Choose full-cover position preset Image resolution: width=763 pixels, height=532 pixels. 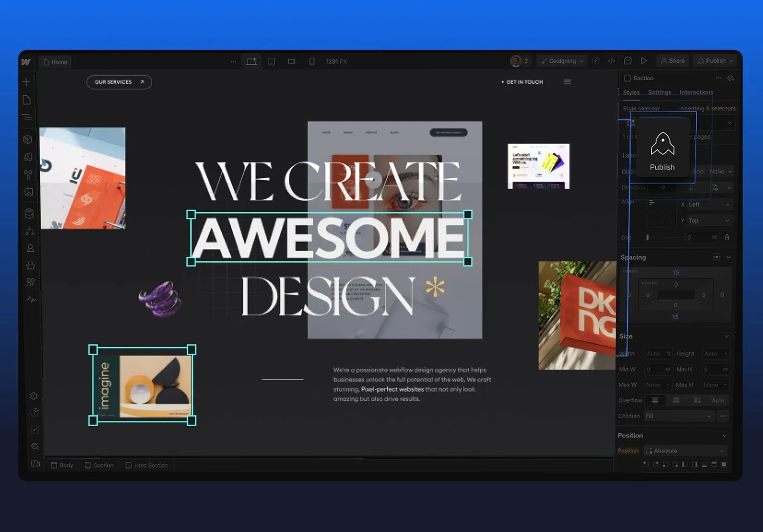[724, 464]
